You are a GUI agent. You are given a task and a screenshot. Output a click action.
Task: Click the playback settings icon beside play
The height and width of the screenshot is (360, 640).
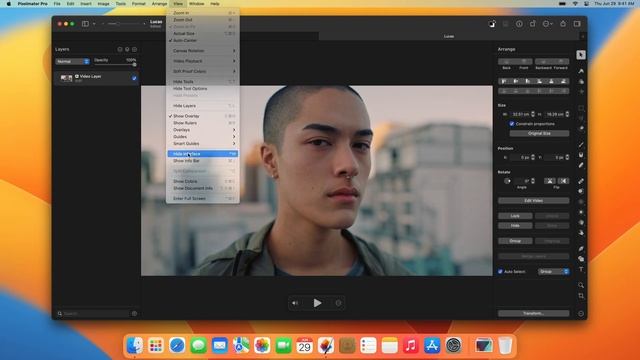point(338,303)
